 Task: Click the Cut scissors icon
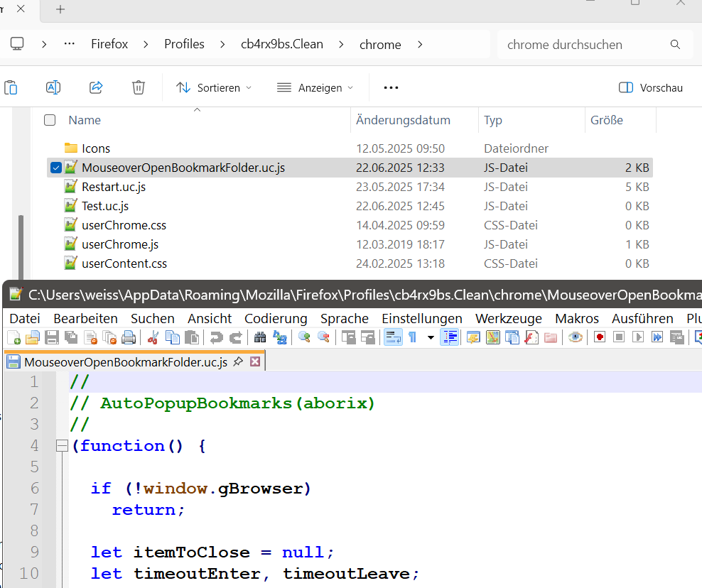coord(153,337)
